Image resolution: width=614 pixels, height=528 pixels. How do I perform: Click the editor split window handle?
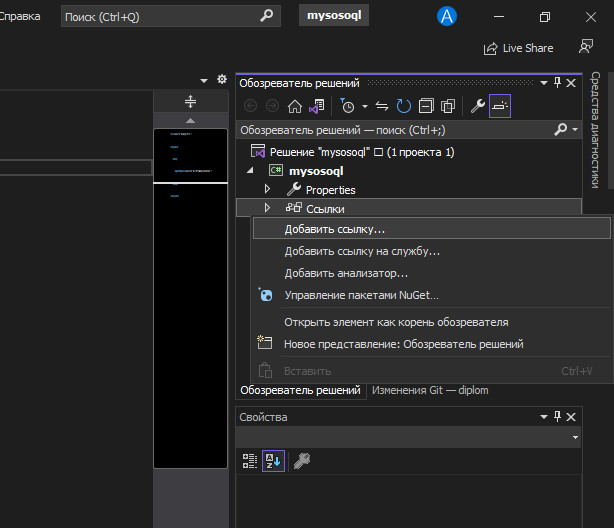tap(190, 101)
